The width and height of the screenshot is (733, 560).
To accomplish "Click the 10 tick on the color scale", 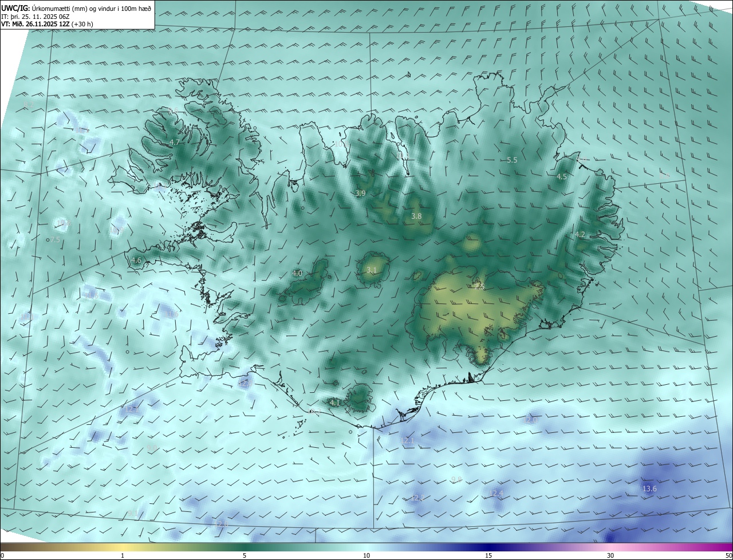I will pyautogui.click(x=366, y=555).
